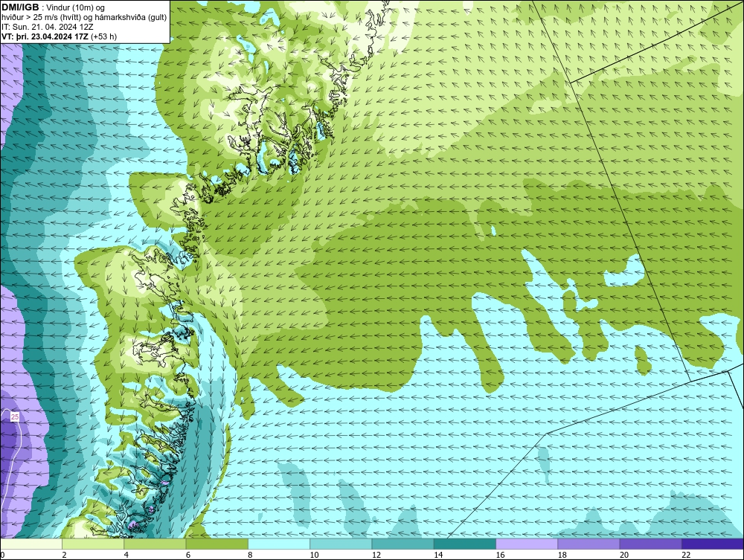Click the '25' gust contour label
The height and width of the screenshot is (560, 744).
pyautogui.click(x=15, y=416)
